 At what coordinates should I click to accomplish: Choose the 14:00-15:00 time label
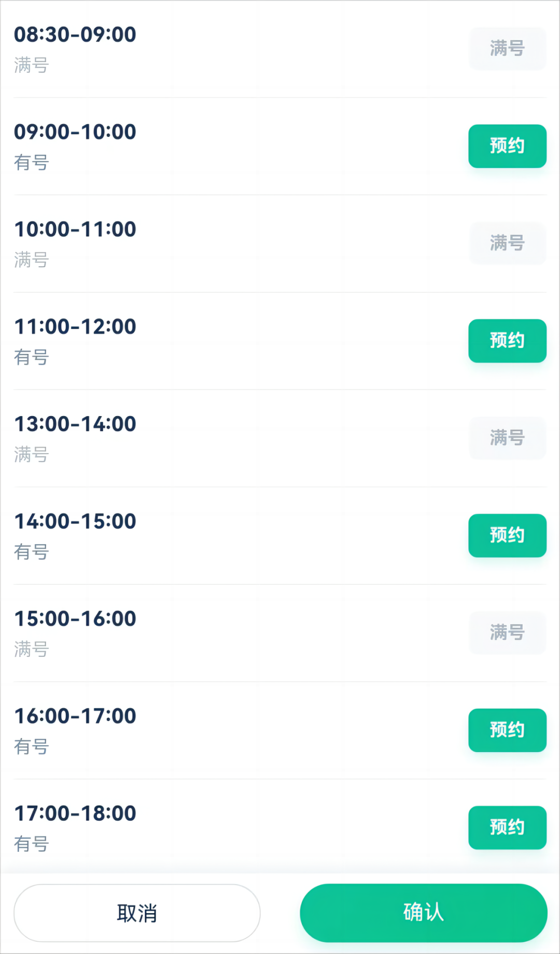(75, 521)
